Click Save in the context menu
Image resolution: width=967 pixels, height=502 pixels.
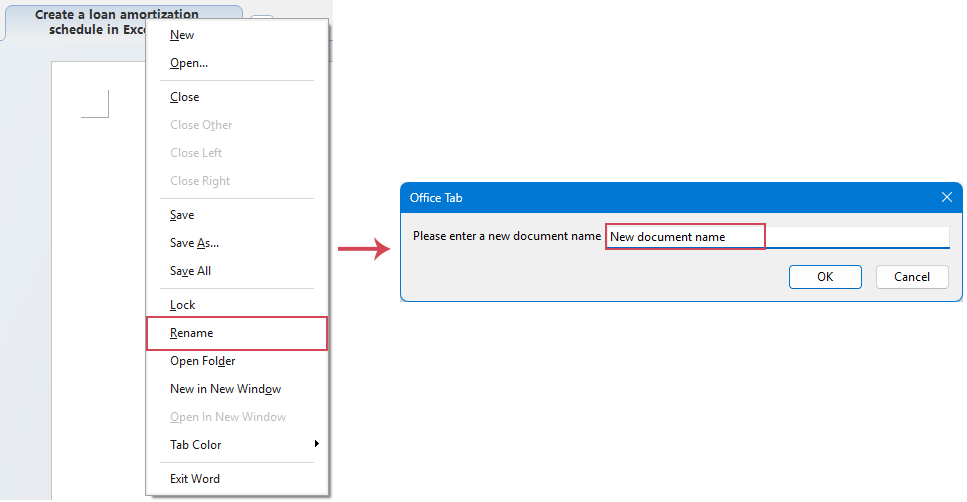(x=182, y=215)
